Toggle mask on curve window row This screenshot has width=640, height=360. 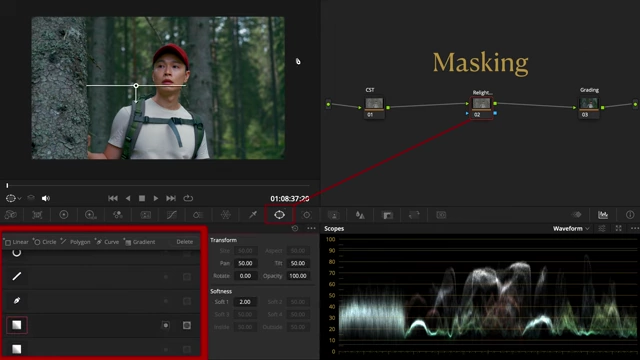coord(187,301)
